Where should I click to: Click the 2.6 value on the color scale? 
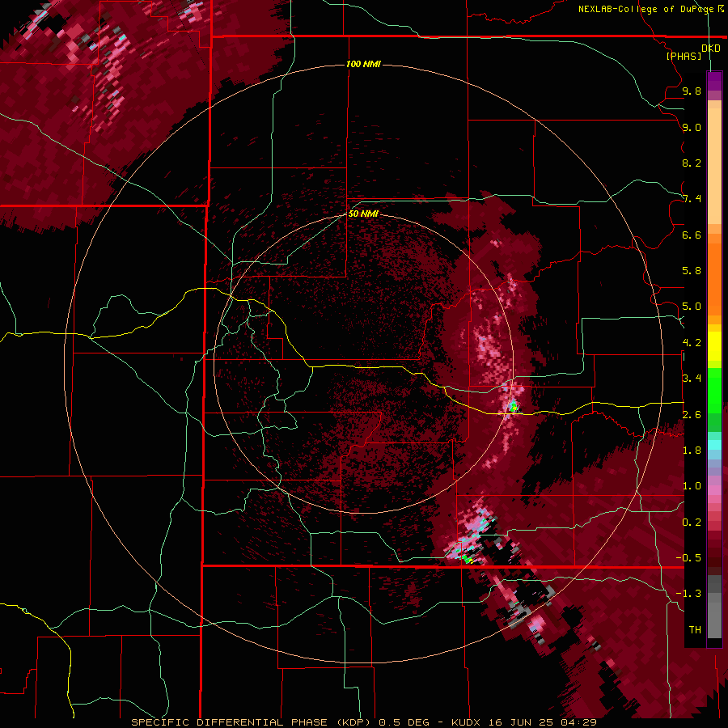click(692, 415)
